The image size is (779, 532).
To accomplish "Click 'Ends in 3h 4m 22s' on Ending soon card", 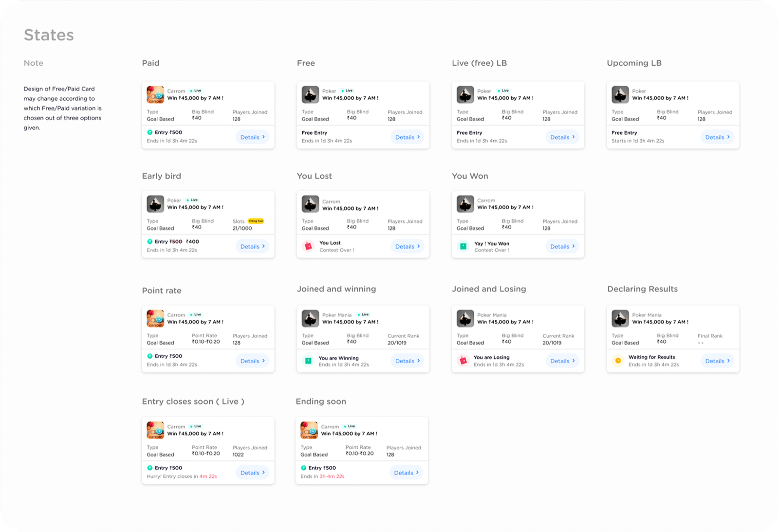I will [x=322, y=477].
